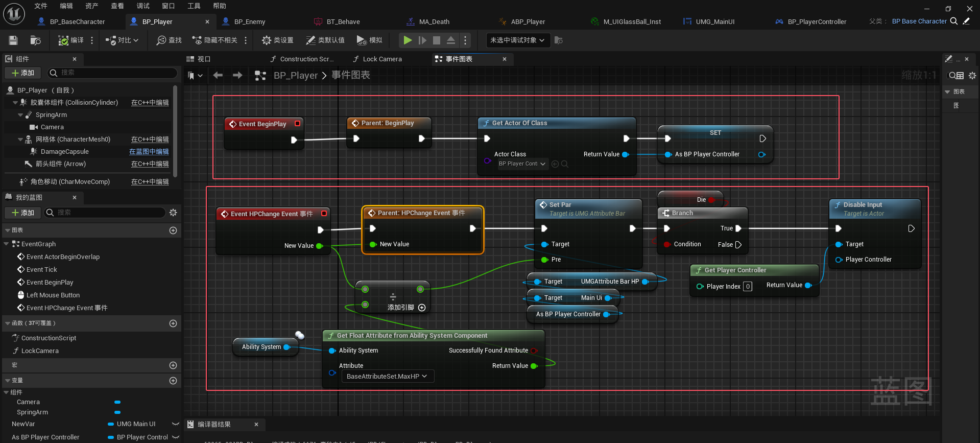Click the components search field
The height and width of the screenshot is (443, 980).
[x=112, y=73]
